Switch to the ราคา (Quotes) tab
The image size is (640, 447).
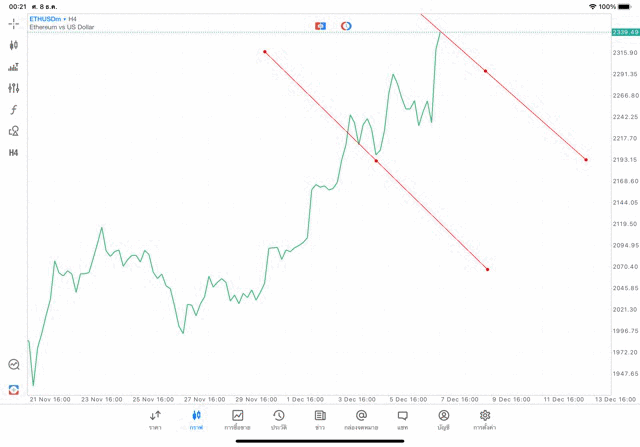point(155,420)
